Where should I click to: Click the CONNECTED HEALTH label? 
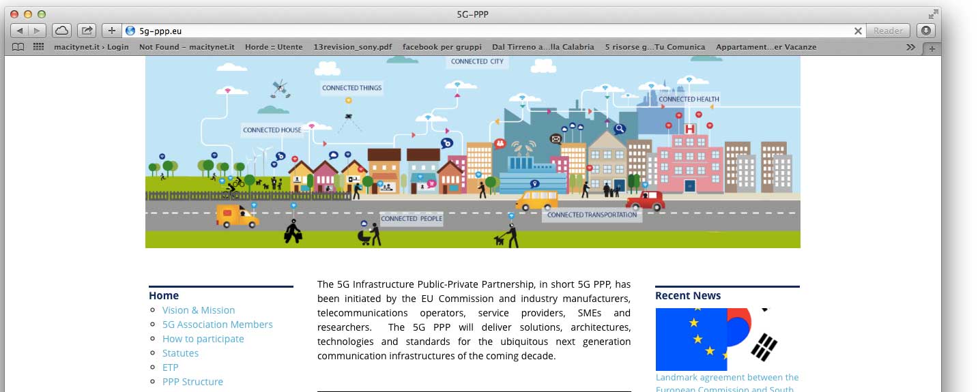(x=689, y=99)
